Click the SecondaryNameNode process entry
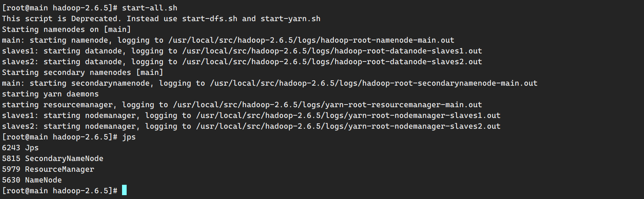Image resolution: width=644 pixels, height=199 pixels. 53,158
